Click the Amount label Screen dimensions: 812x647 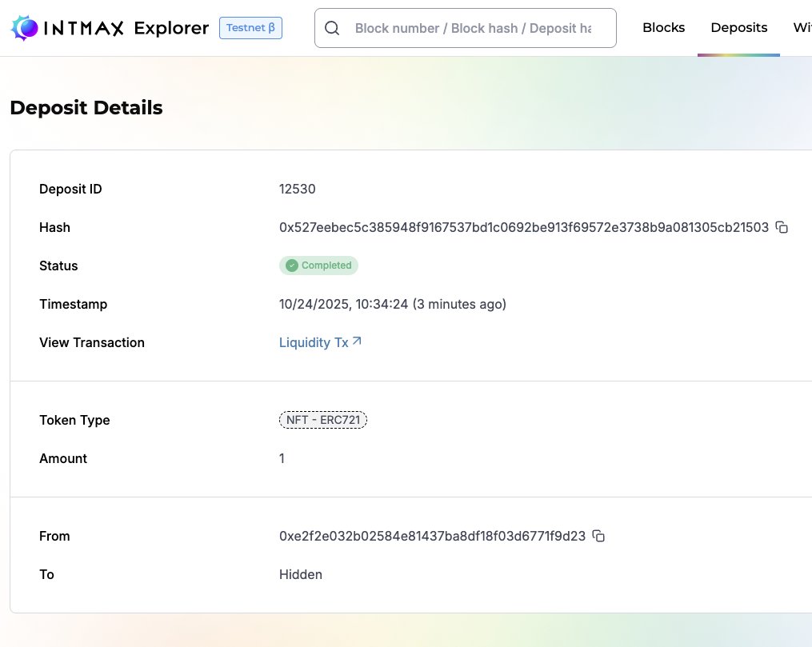(63, 458)
